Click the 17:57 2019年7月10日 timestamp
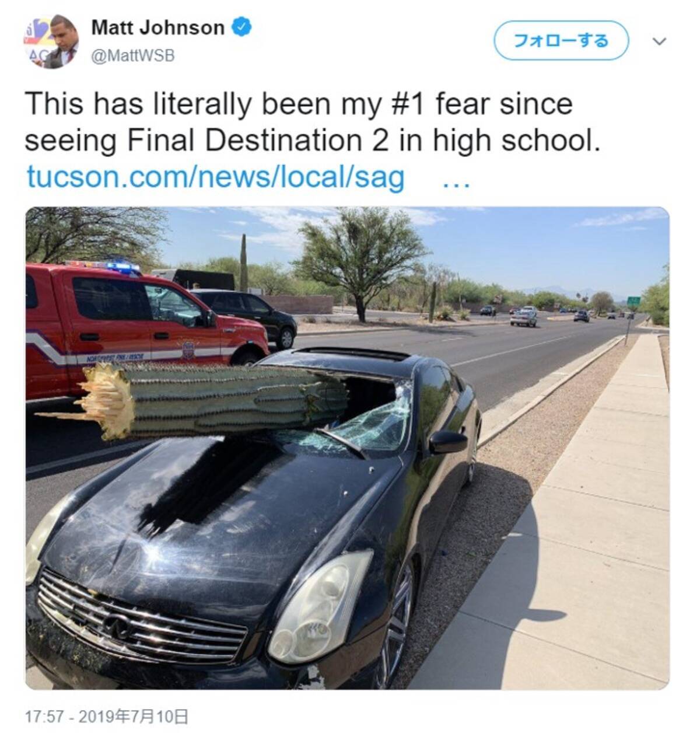This screenshot has height=737, width=700. tap(107, 716)
